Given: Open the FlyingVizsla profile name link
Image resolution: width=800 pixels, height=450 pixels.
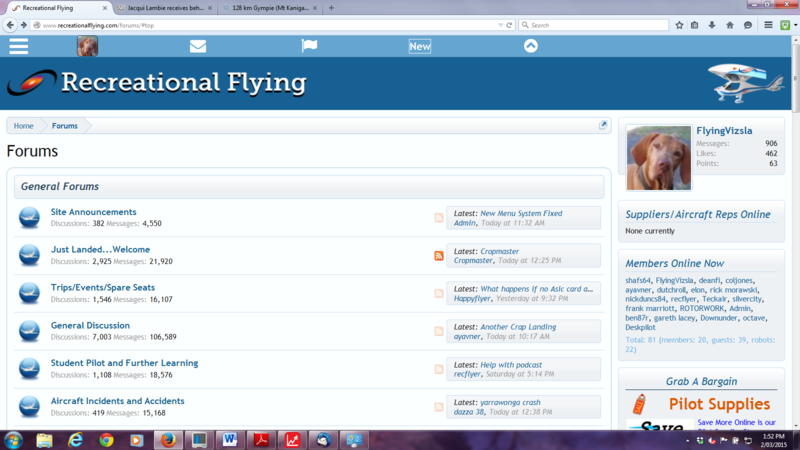Looking at the screenshot, I should pyautogui.click(x=724, y=131).
